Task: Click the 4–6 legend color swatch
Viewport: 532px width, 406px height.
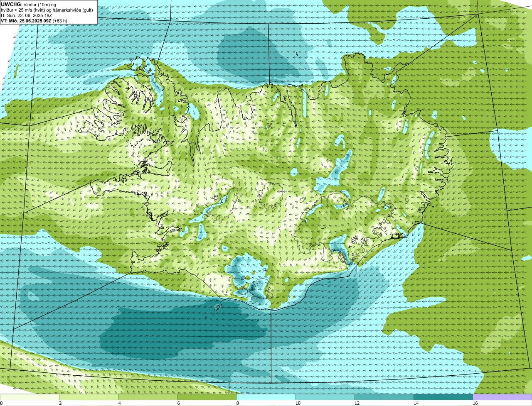Action: [x=148, y=397]
